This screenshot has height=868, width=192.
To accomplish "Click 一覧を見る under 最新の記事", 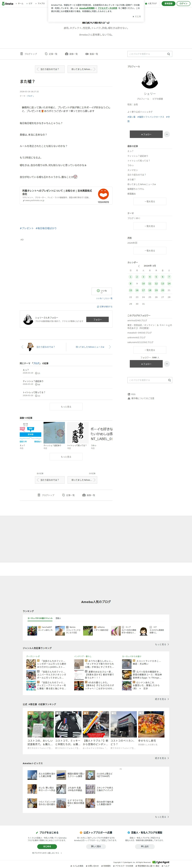I will pos(150,201).
